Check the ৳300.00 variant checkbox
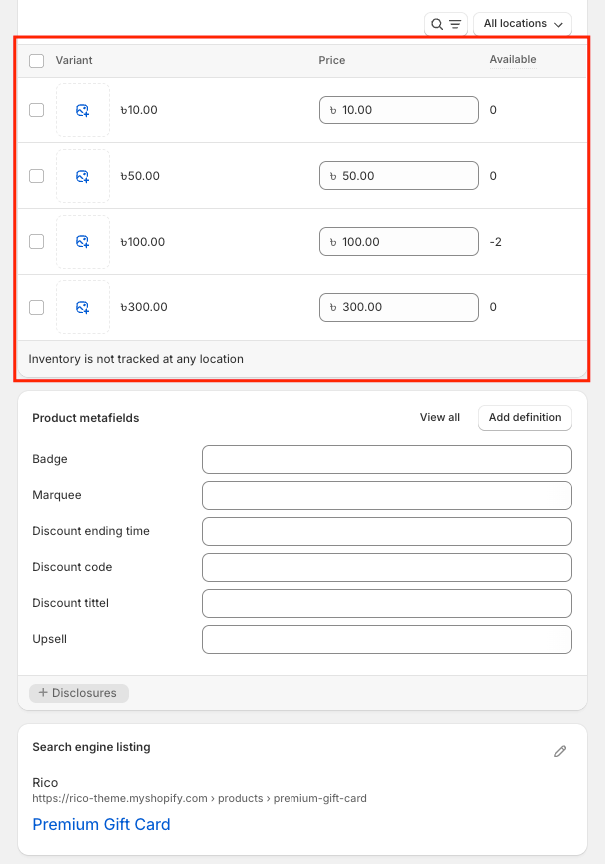The height and width of the screenshot is (864, 605). [x=36, y=307]
